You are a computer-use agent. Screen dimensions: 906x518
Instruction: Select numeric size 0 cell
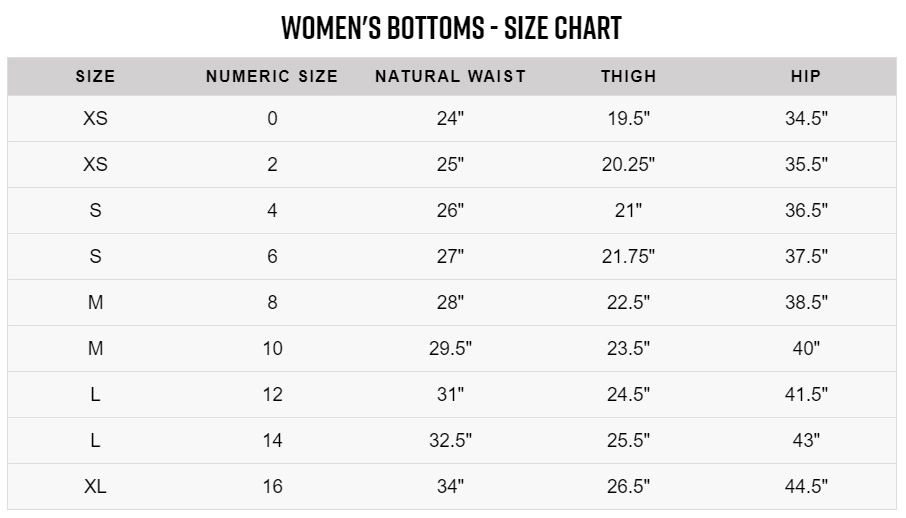pos(272,119)
